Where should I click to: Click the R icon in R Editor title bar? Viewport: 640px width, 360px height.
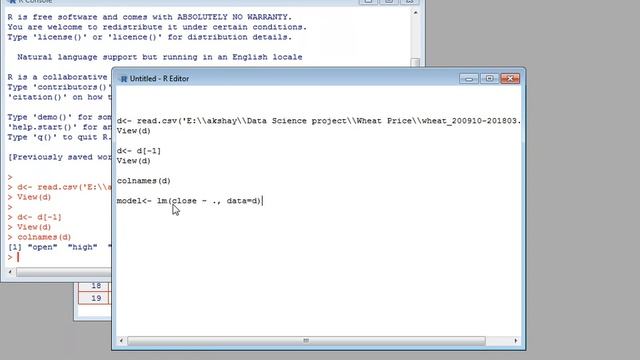124,79
